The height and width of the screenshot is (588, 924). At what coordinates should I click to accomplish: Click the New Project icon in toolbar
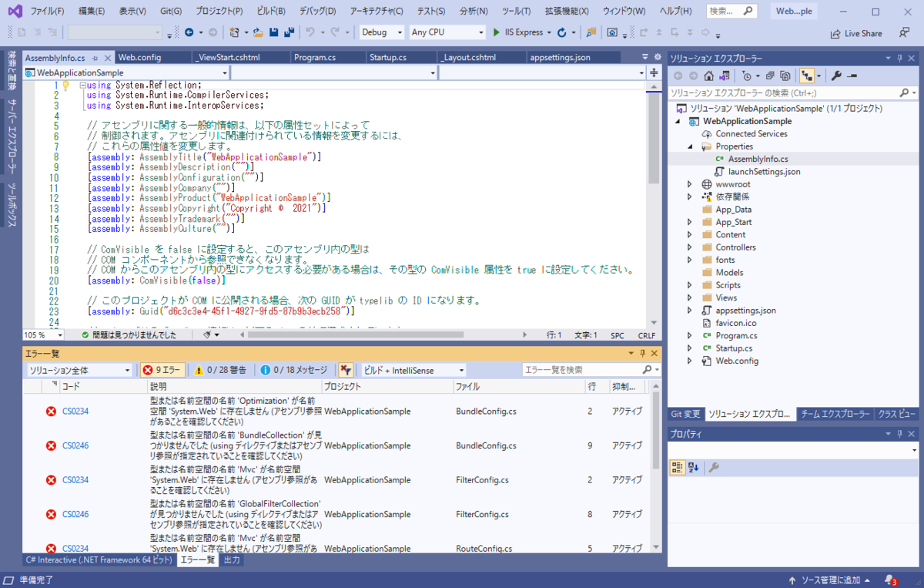click(235, 32)
